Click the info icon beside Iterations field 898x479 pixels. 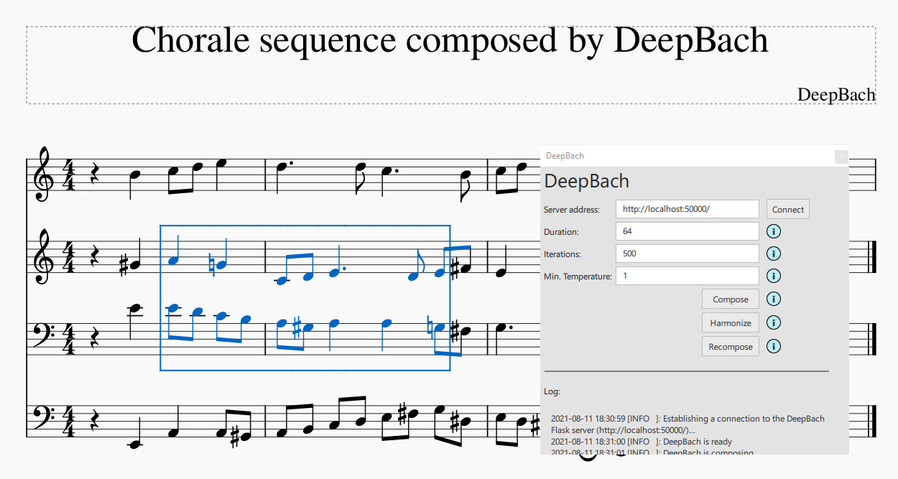774,254
